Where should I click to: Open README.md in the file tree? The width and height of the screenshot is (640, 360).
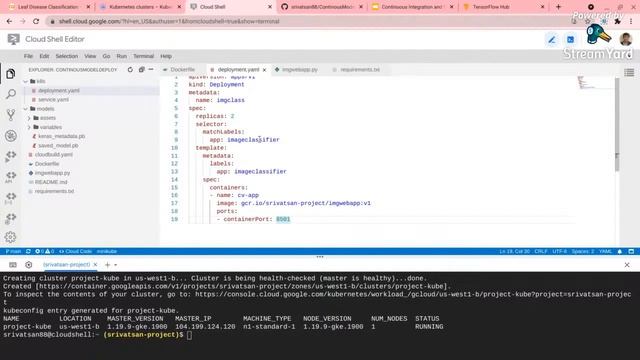[x=51, y=182]
